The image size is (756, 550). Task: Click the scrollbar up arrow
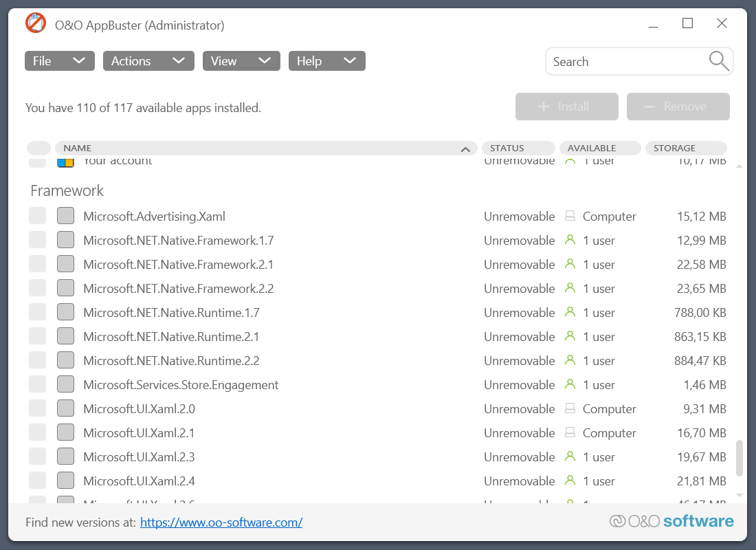[x=739, y=166]
